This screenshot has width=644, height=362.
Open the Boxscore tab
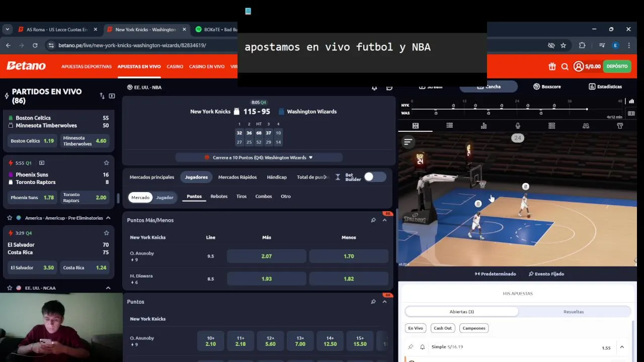tap(547, 86)
